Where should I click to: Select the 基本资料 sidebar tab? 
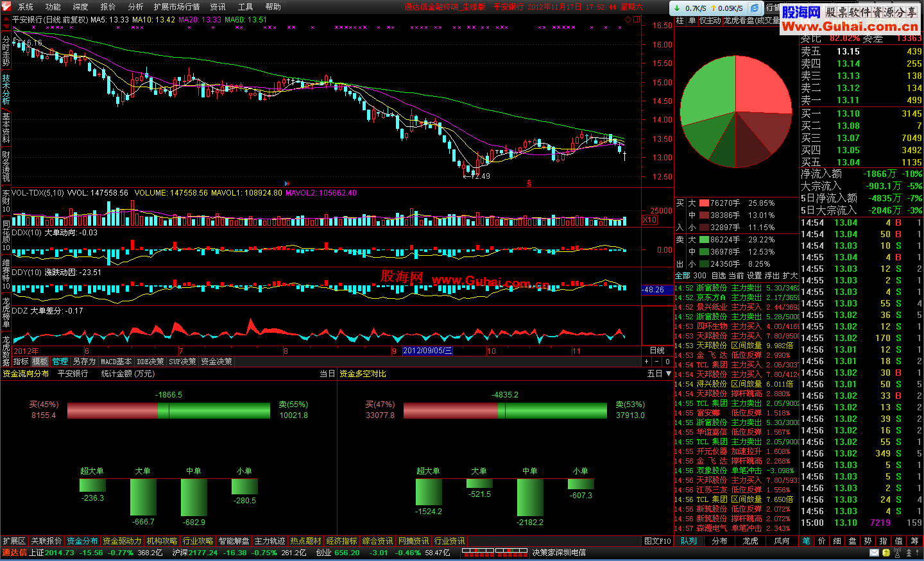(6, 127)
